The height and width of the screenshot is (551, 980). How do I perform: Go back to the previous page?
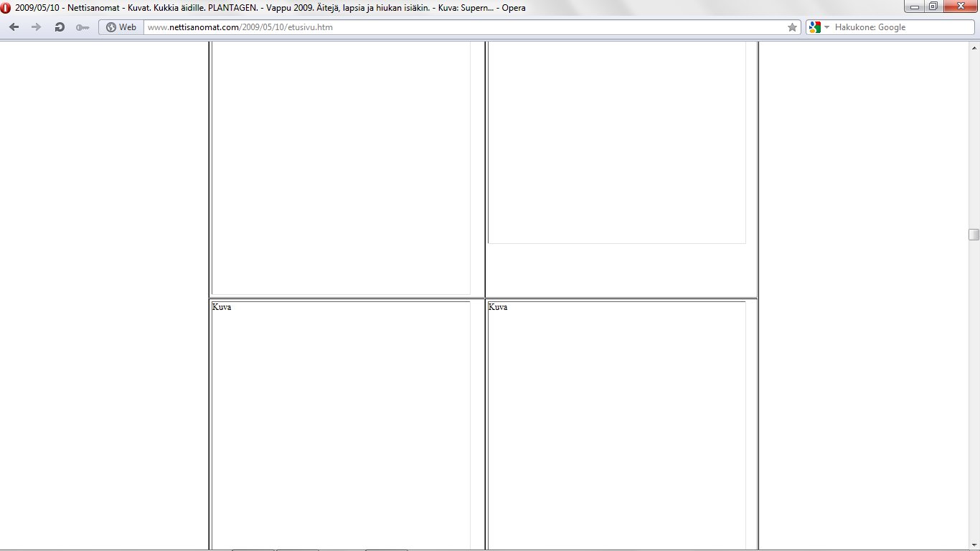point(14,27)
